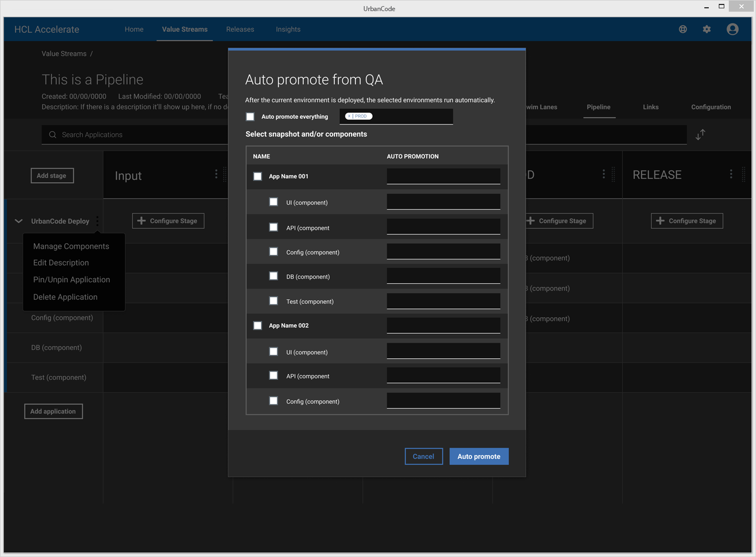Screen dimensions: 756x557
Task: Cancel the auto promote dialog
Action: pyautogui.click(x=423, y=456)
